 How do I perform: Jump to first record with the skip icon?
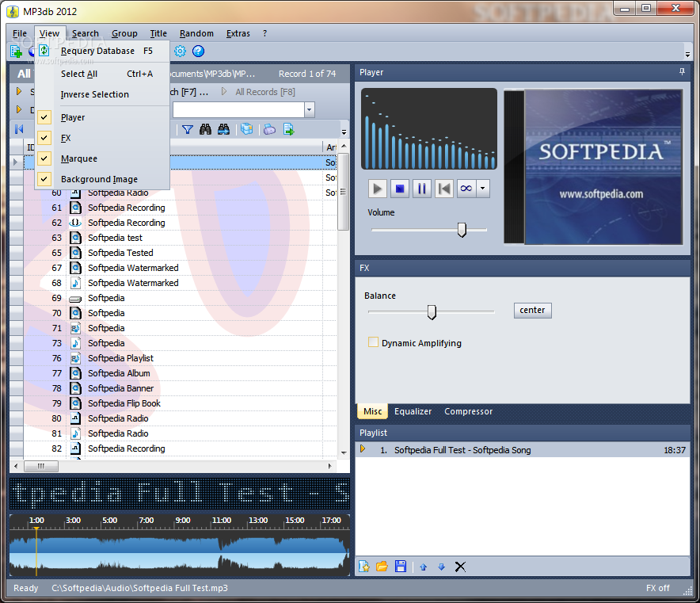coord(19,129)
